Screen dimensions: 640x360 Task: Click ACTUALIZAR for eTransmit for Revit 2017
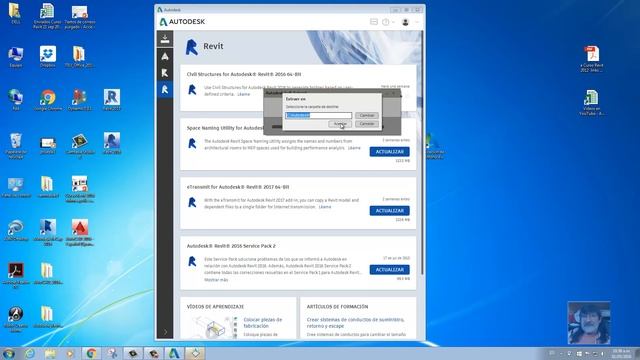pos(389,211)
